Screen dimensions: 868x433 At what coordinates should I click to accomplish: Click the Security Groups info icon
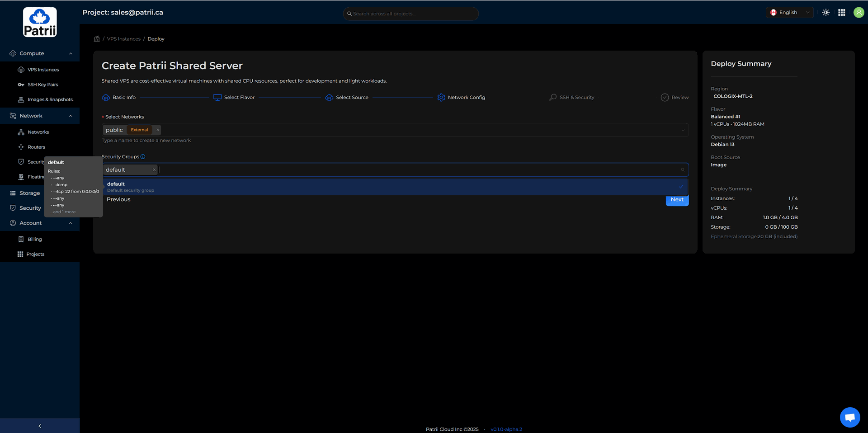tap(143, 157)
